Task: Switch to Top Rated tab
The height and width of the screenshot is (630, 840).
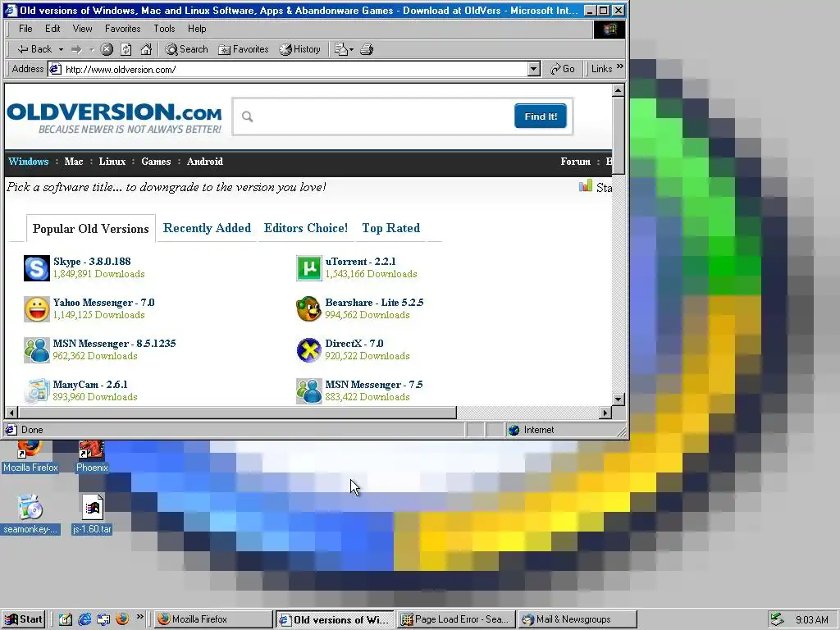Action: pyautogui.click(x=390, y=228)
